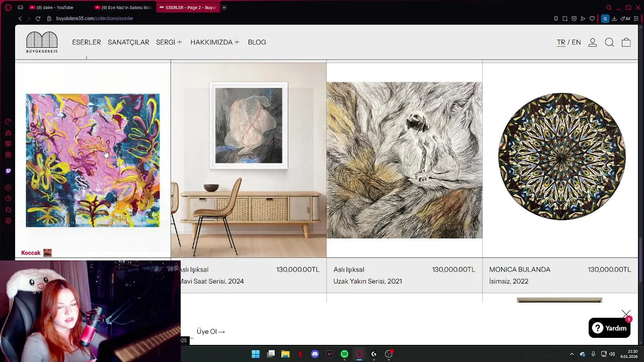
Task: Open sidebar player icon
Action: [x=8, y=188]
